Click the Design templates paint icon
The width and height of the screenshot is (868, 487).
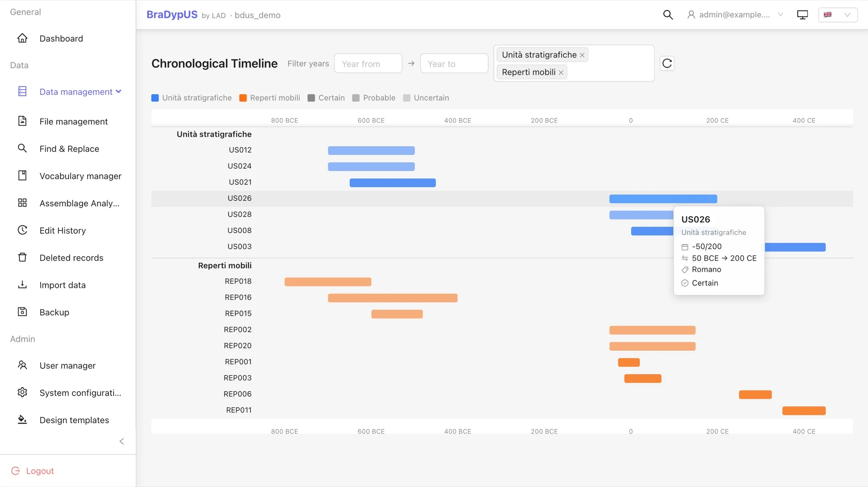point(22,420)
